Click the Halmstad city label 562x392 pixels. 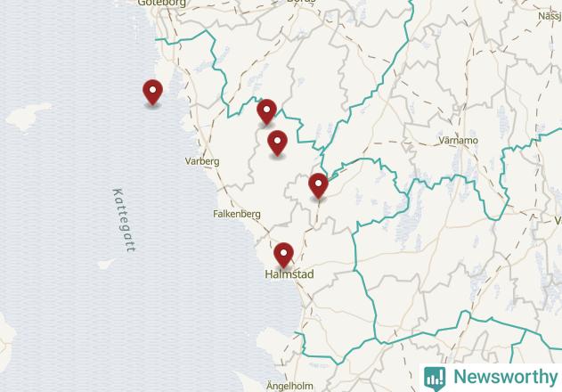coord(289,274)
